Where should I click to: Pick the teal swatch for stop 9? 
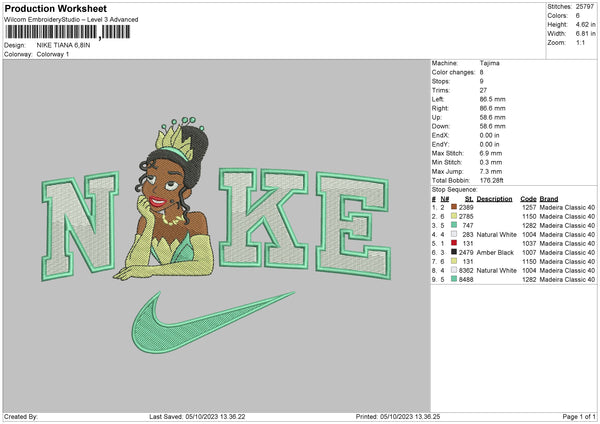(x=455, y=280)
